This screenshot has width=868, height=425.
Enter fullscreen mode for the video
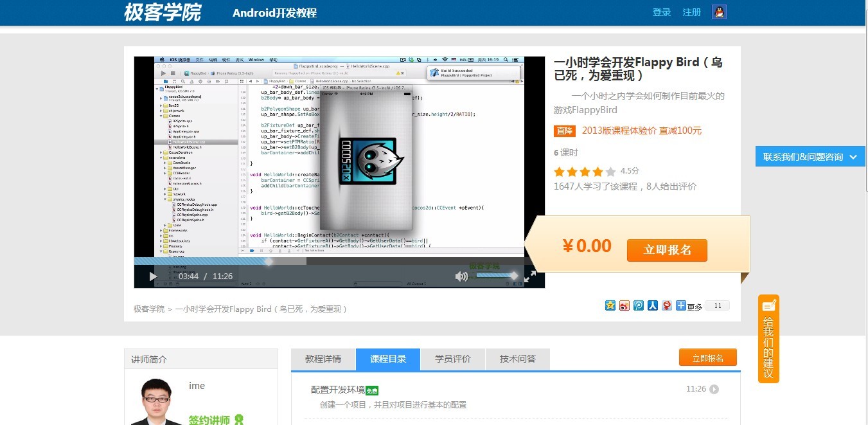tap(530, 276)
